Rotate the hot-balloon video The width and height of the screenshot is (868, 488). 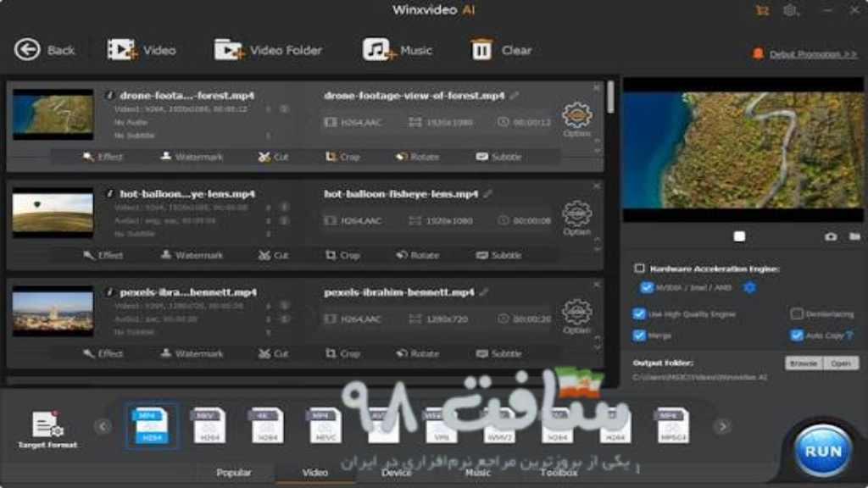(418, 255)
